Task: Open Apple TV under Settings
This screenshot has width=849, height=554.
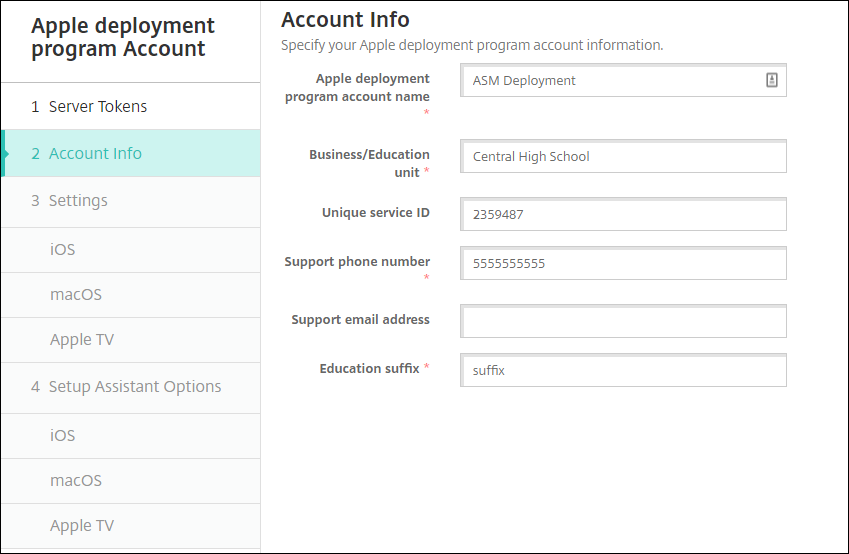Action: [82, 340]
